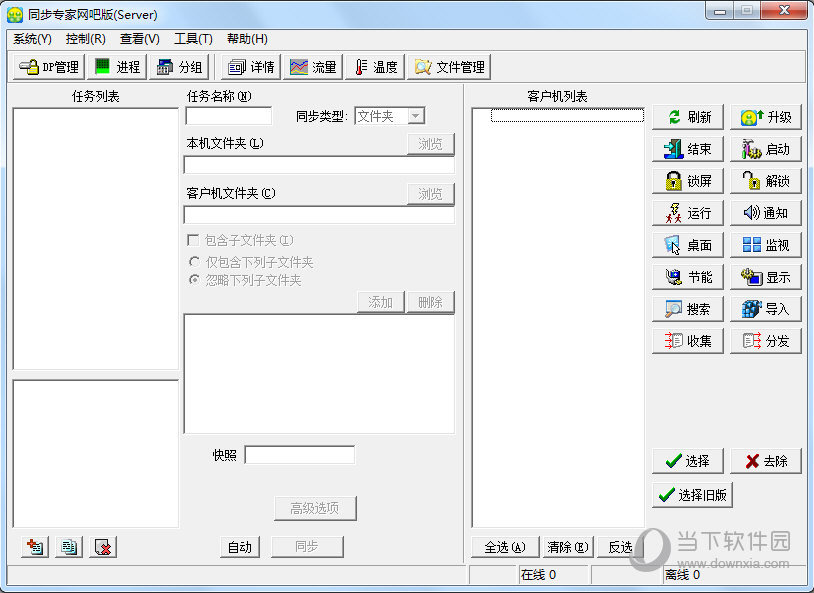Screen dimensions: 814x593
Task: Open the 工具(T) menu
Action: click(193, 39)
